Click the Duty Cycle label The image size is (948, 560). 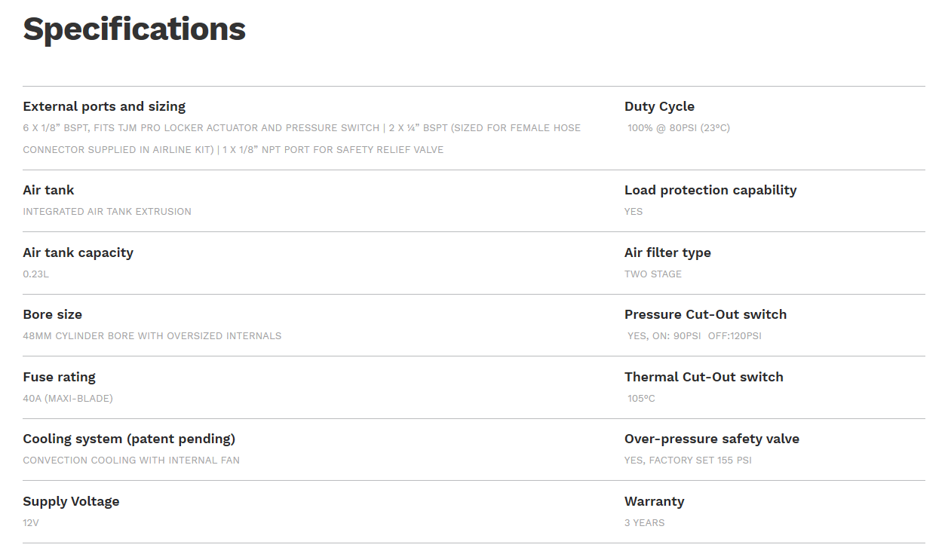coord(659,106)
